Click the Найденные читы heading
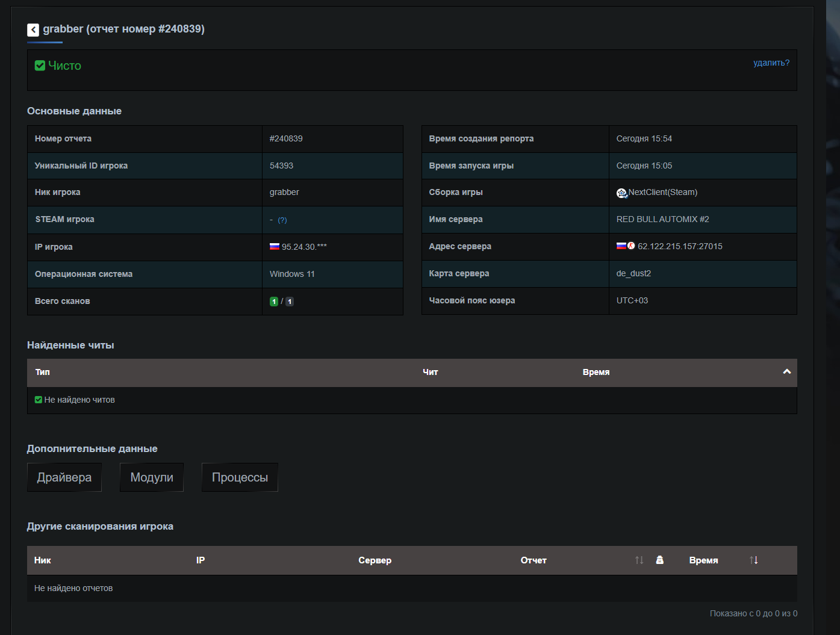Viewport: 840px width, 635px height. (x=70, y=345)
